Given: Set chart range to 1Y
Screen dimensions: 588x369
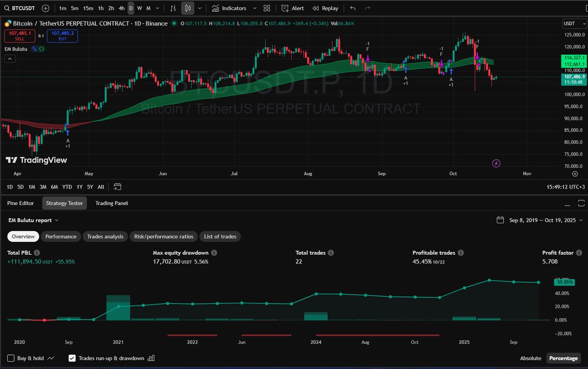Looking at the screenshot, I should pyautogui.click(x=79, y=186).
